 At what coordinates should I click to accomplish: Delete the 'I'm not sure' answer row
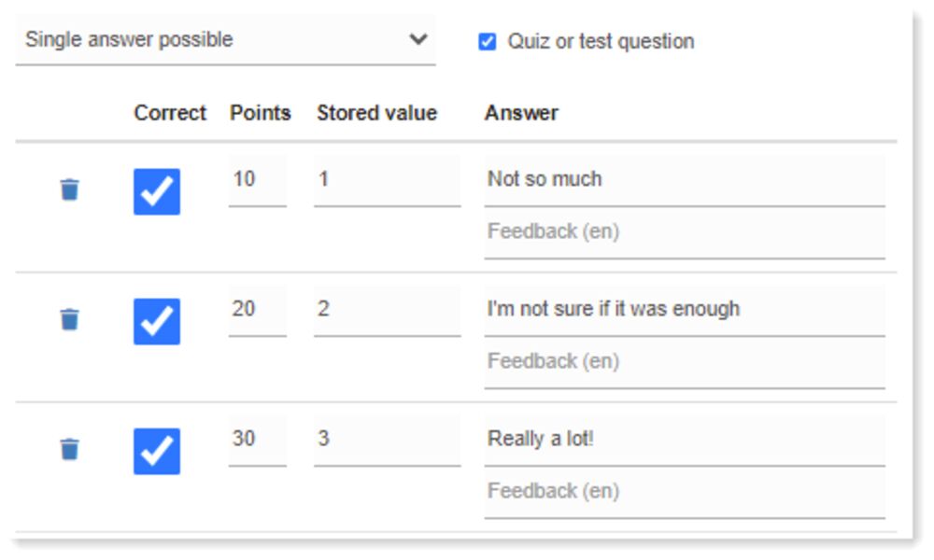point(69,319)
